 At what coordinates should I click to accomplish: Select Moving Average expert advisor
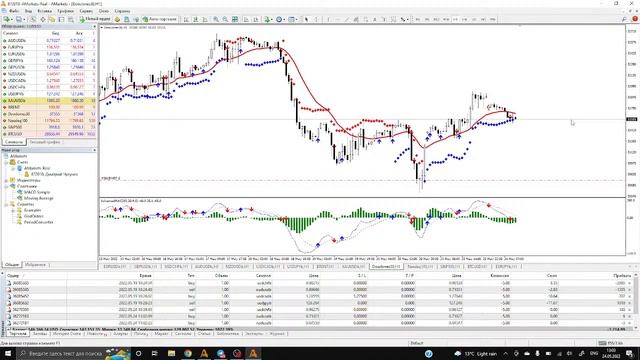[38, 198]
